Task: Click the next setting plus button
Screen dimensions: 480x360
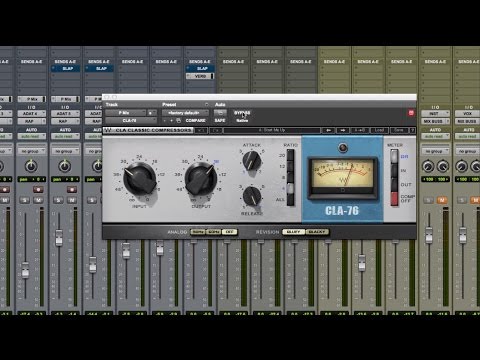Action: (171, 120)
